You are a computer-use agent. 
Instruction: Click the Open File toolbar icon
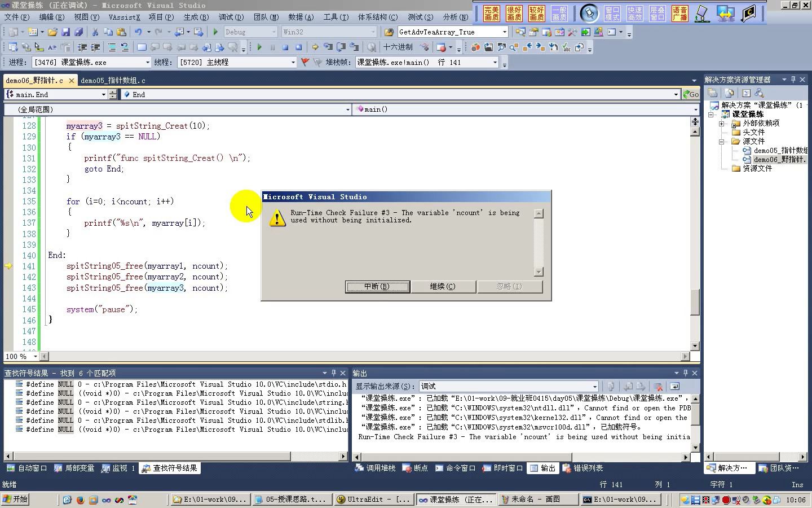point(52,32)
